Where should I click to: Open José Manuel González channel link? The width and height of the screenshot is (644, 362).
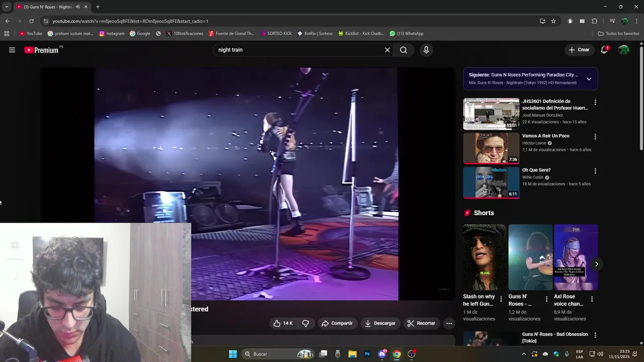(542, 115)
